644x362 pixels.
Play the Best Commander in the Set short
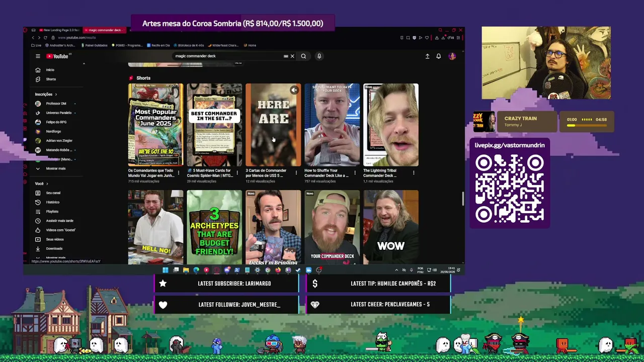click(x=214, y=125)
